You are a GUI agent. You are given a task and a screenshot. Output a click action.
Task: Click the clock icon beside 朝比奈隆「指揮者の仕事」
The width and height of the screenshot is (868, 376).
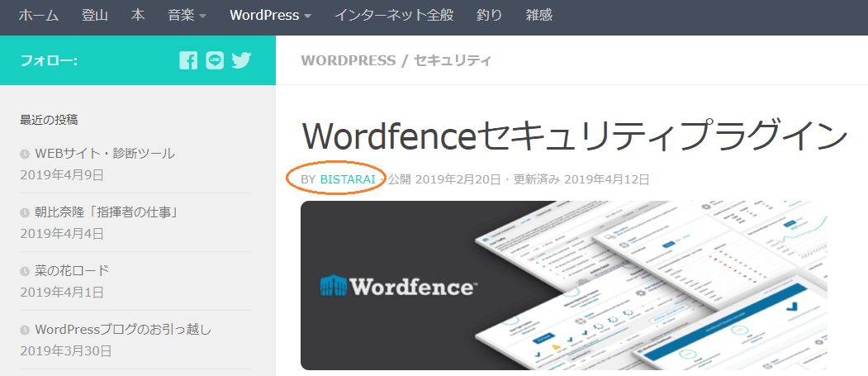24,212
